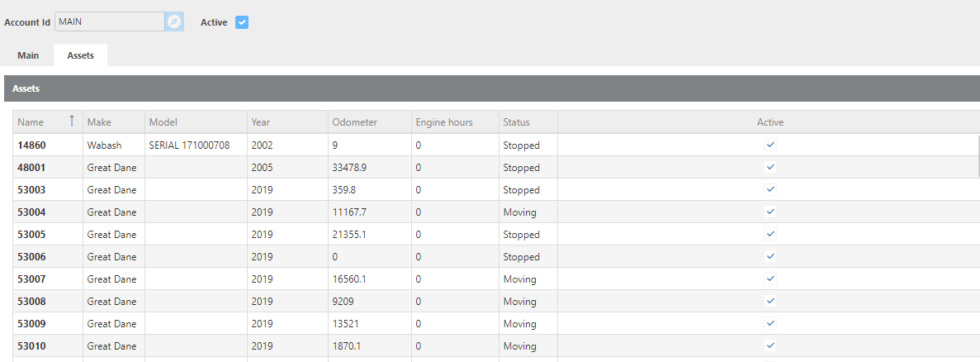Click the Model column header
The image size is (980, 362).
pos(163,122)
